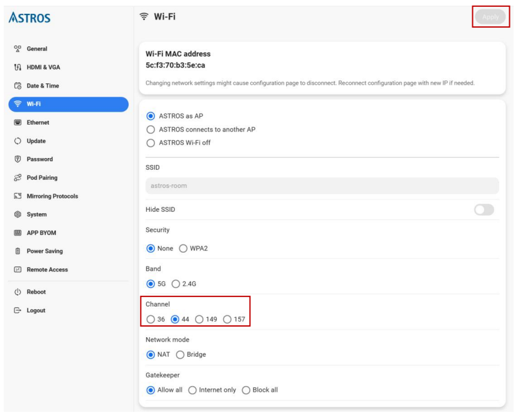Click the Password shield icon
Screen dimensions: 518x420
point(18,159)
